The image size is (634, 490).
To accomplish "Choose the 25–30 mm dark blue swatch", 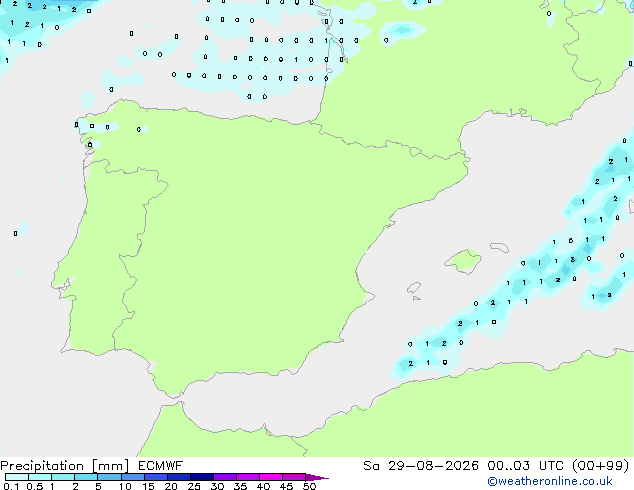I will click(x=201, y=477).
